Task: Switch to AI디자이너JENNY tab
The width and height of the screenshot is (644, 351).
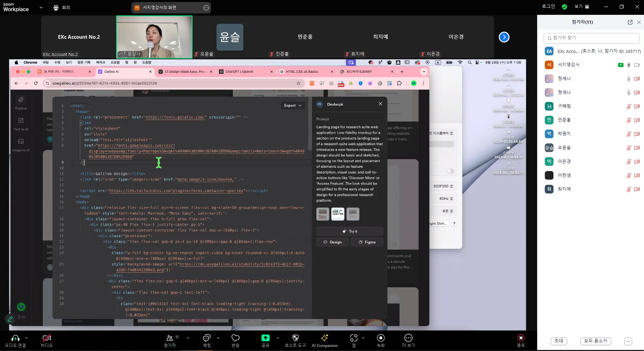Action: coord(367,72)
